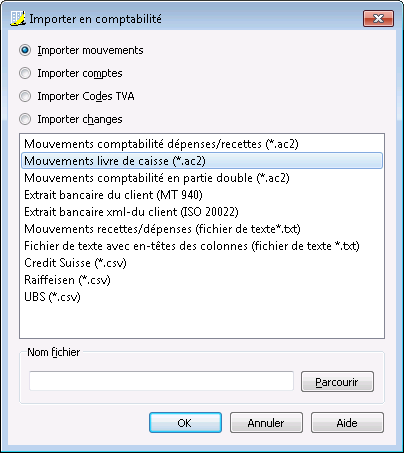Select Mouvements recettes/dépenses text file entry
404x453 pixels.
[202, 229]
